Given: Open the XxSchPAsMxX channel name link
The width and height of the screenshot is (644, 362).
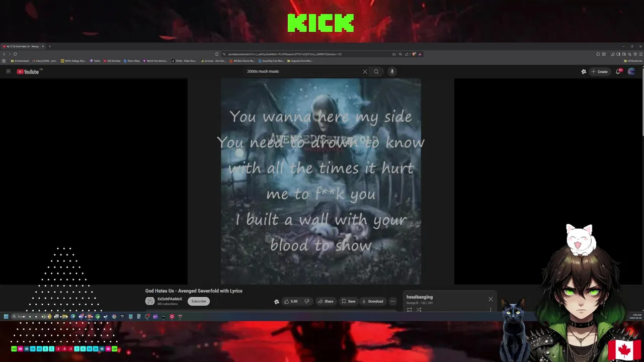Looking at the screenshot, I should coord(170,299).
